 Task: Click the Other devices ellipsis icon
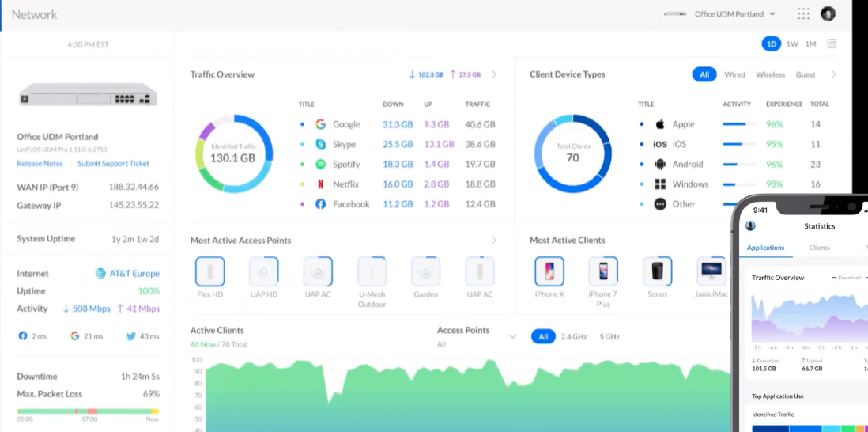(x=660, y=204)
